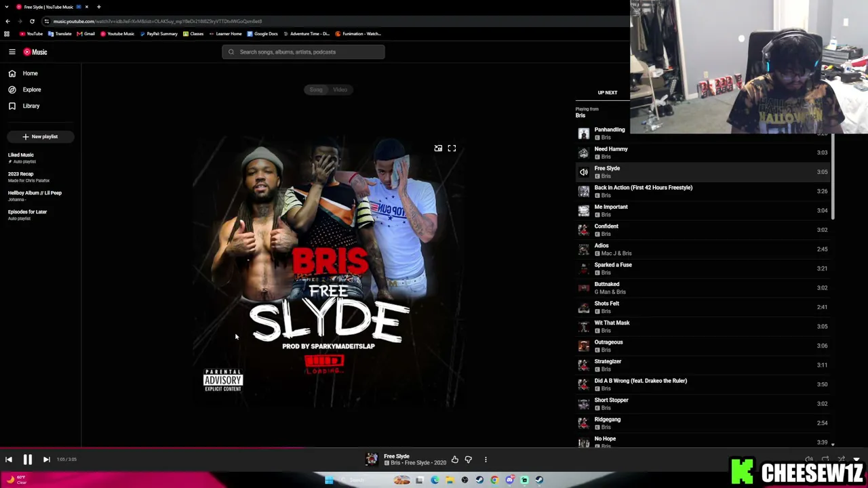Open the Funimation bookmark
This screenshot has height=488, width=868.
click(358, 34)
